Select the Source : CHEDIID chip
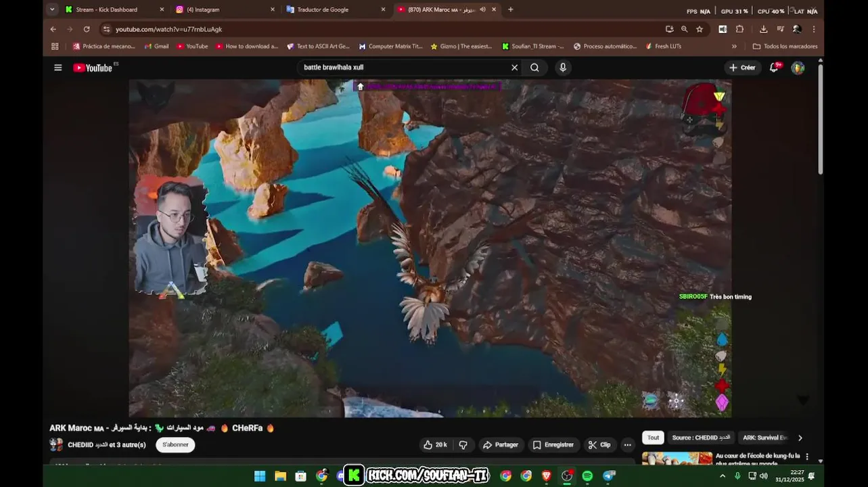868x487 pixels. tap(701, 438)
